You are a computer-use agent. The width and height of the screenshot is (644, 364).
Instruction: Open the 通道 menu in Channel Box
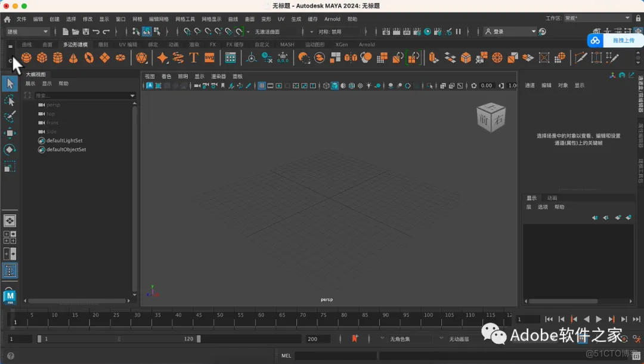pos(530,85)
